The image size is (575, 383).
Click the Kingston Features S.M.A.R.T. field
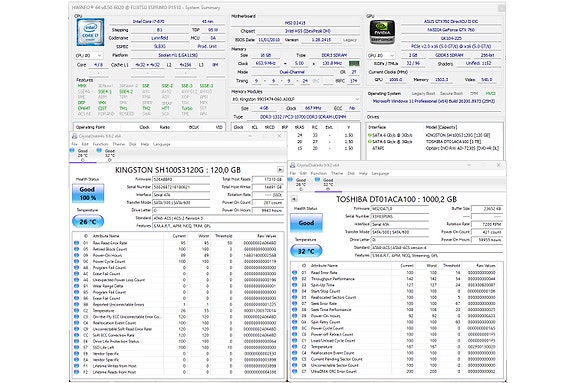tap(218, 226)
